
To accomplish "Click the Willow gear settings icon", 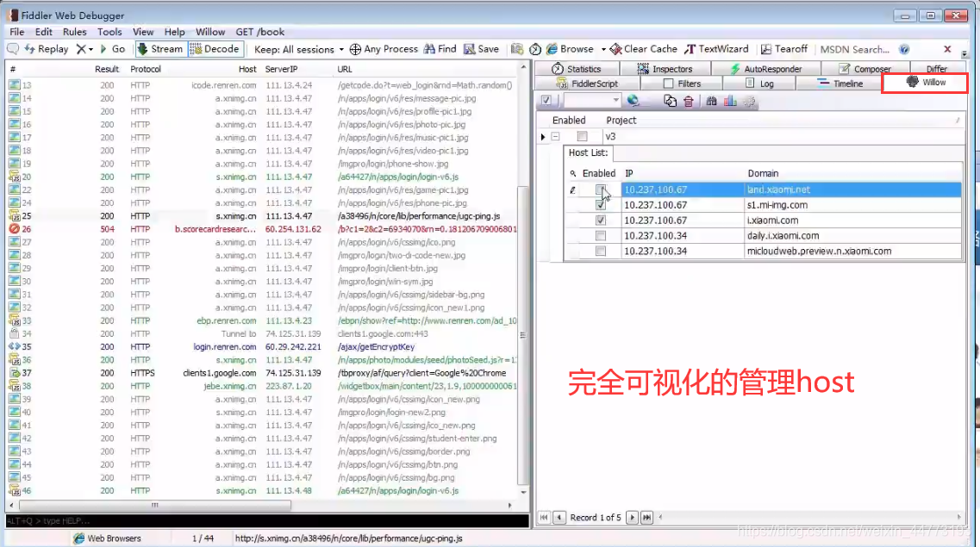I will 749,101.
